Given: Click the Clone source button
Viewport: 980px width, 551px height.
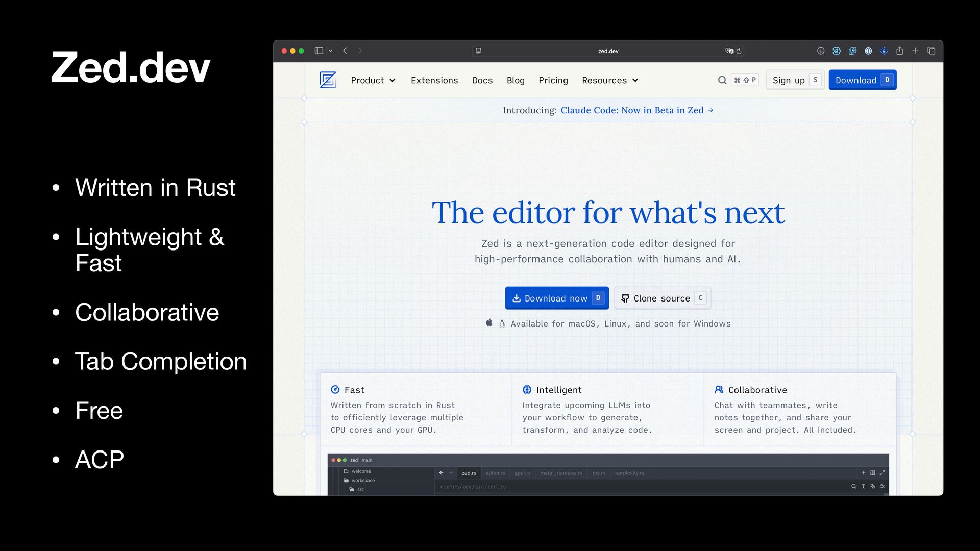Looking at the screenshot, I should tap(663, 298).
